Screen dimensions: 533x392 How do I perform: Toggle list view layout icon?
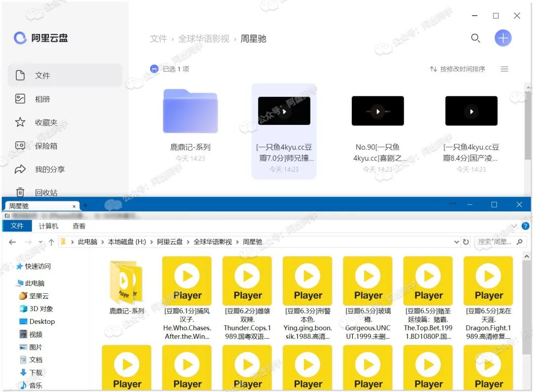[504, 69]
